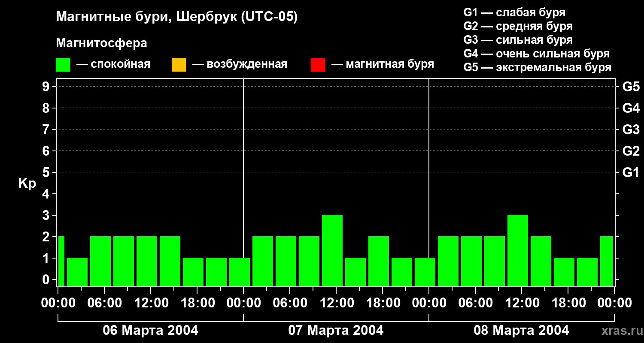Click the '08 Марта 2004' date label
The height and width of the screenshot is (343, 644).
tap(521, 331)
